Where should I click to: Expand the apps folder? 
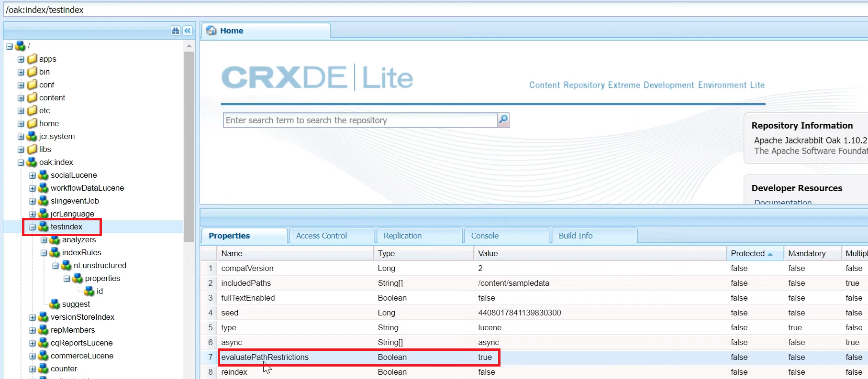click(x=21, y=59)
